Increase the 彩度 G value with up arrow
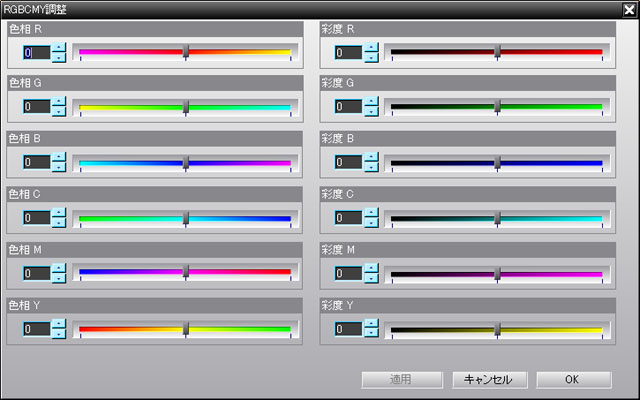The image size is (640, 400). (x=371, y=101)
